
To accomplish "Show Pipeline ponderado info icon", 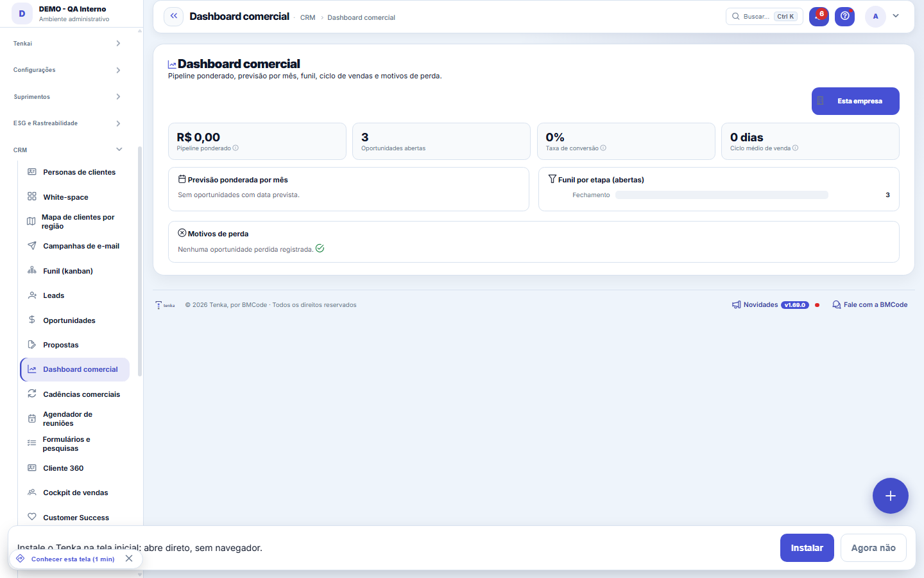I will [235, 148].
